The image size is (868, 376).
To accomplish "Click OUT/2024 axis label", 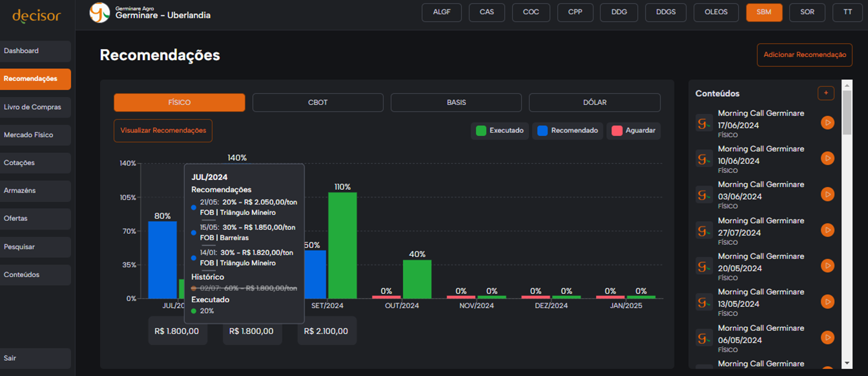I will pyautogui.click(x=402, y=306).
